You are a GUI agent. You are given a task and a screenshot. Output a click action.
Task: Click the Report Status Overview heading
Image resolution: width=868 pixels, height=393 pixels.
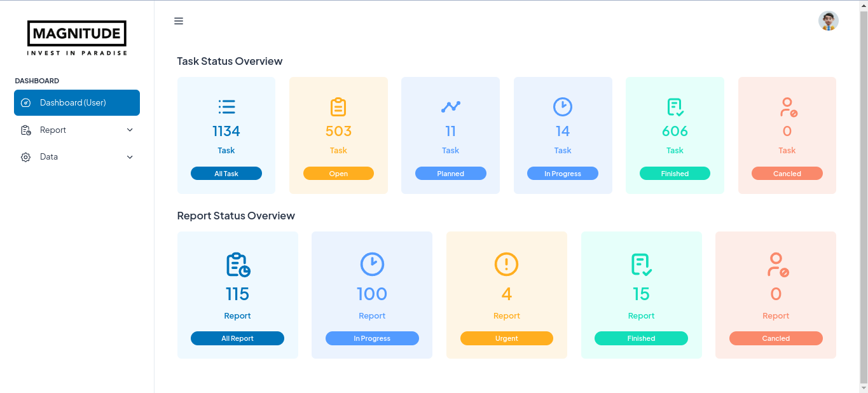[236, 216]
